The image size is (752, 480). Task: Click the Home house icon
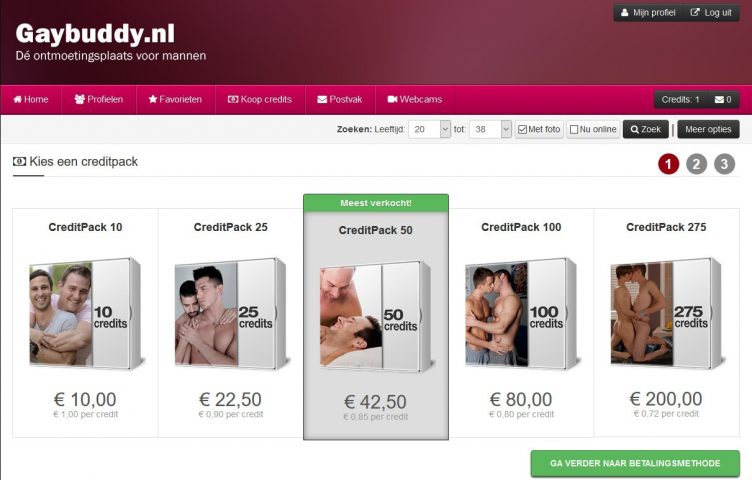tap(18, 99)
